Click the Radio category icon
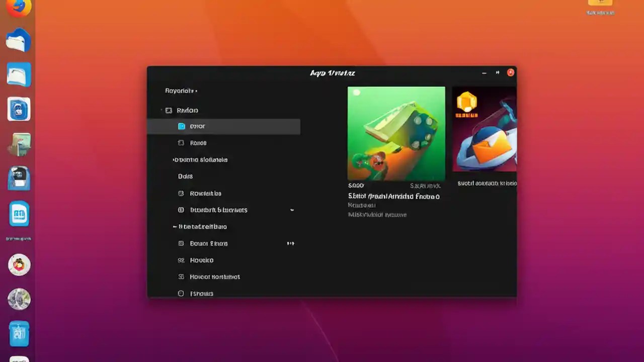 169,110
